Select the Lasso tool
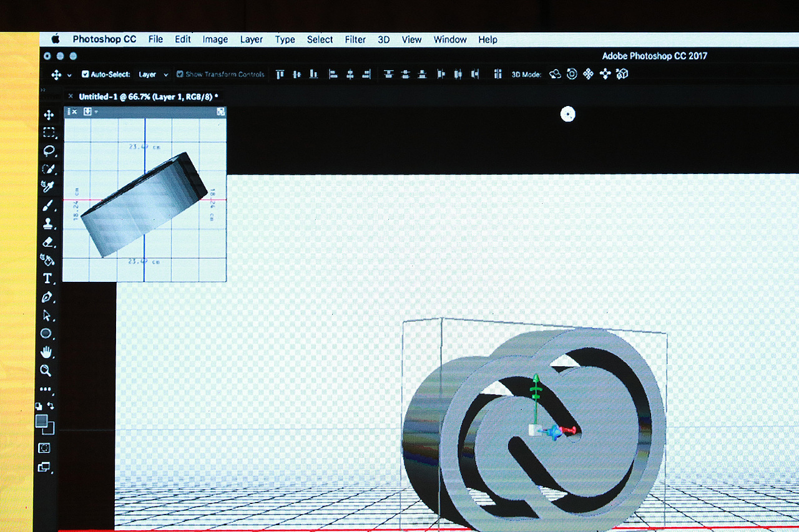 (48, 150)
